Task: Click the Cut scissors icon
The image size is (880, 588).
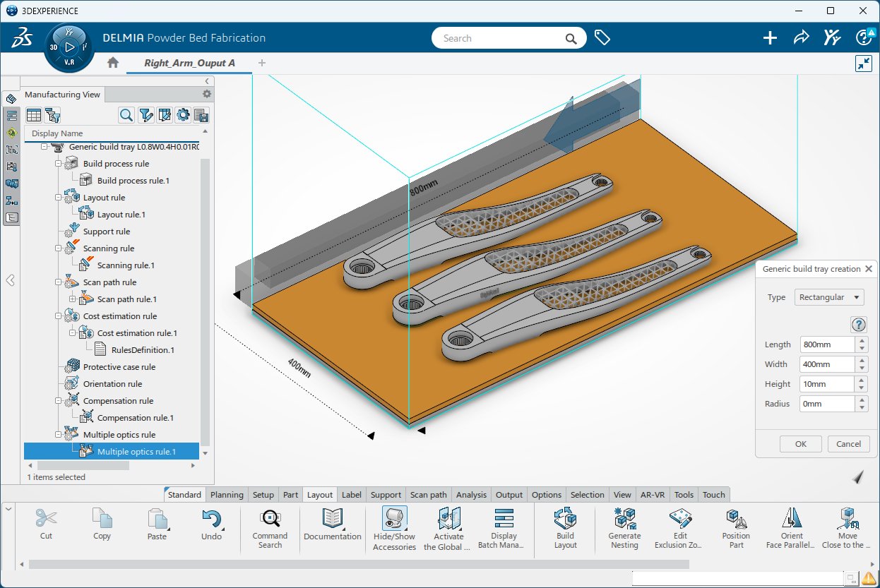Action: [46, 519]
